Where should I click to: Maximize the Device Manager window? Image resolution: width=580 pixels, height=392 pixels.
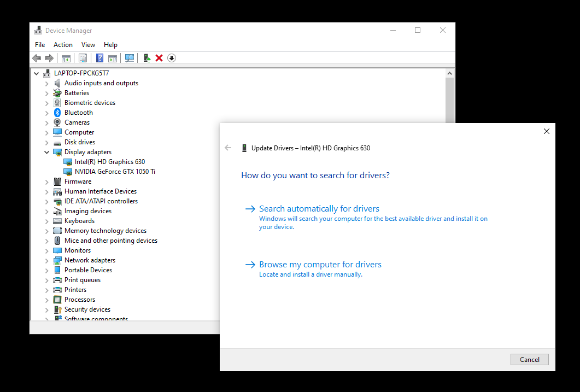pyautogui.click(x=418, y=30)
